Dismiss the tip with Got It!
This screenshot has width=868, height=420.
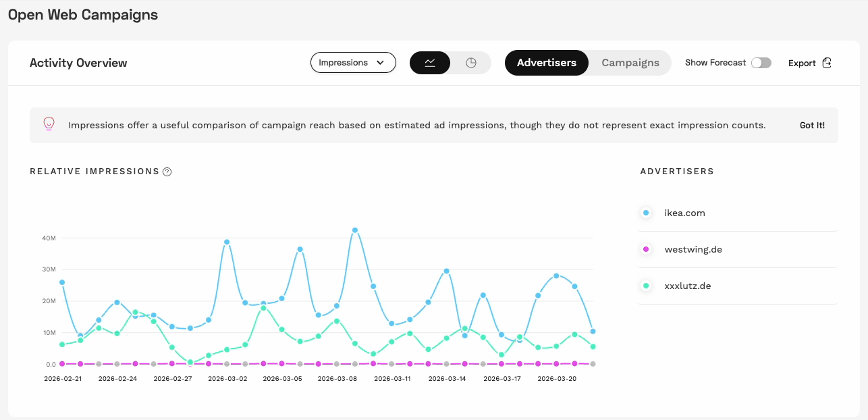click(812, 125)
